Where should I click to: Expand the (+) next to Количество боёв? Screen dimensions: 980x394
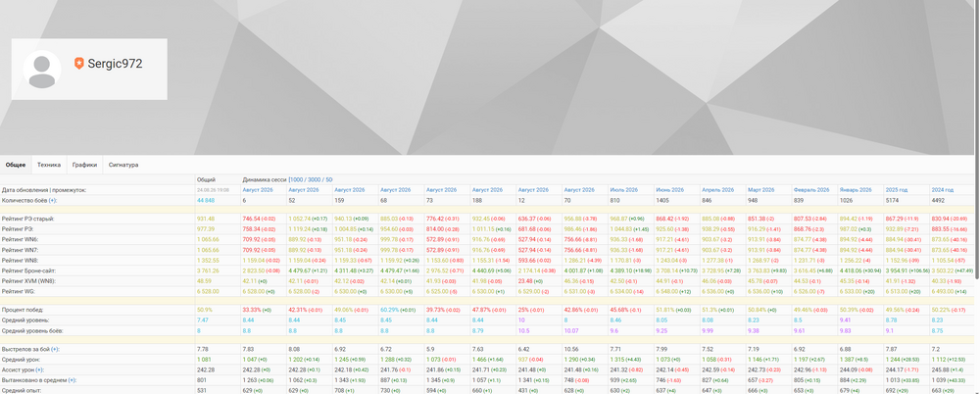pos(53,200)
